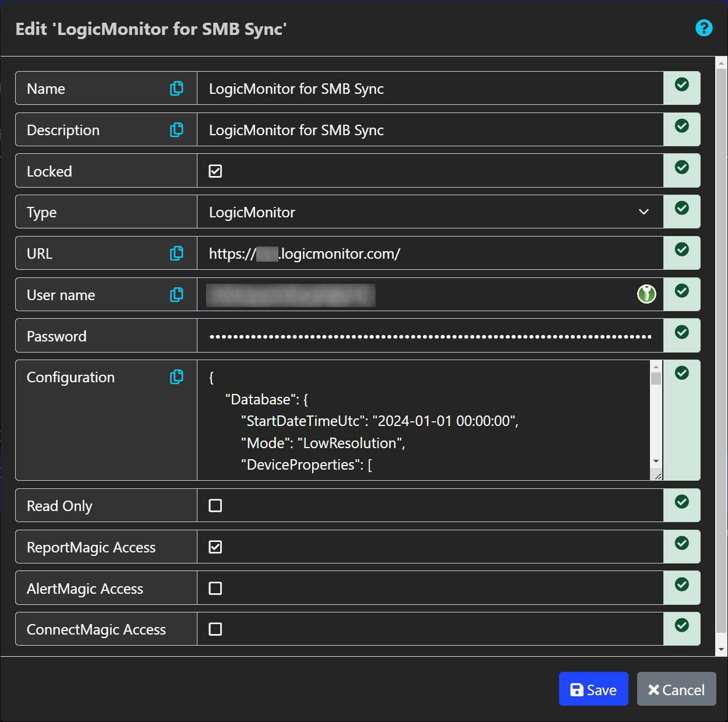Viewport: 728px width, 722px height.
Task: Click the "Type" label
Action: [42, 213]
